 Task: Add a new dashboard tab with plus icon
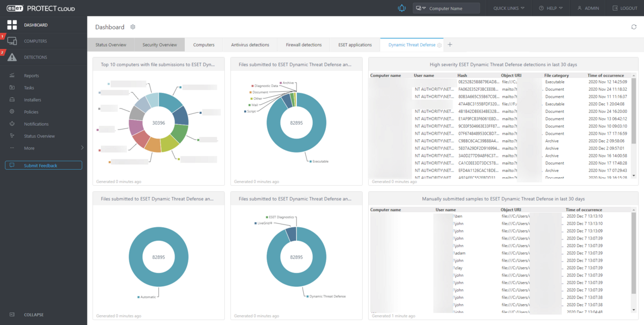click(450, 45)
